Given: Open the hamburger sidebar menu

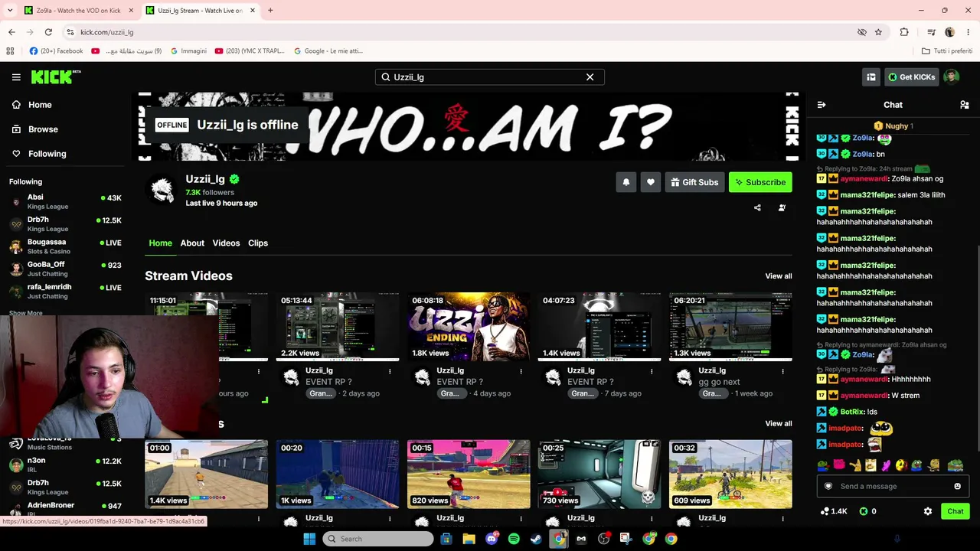Looking at the screenshot, I should click(16, 77).
